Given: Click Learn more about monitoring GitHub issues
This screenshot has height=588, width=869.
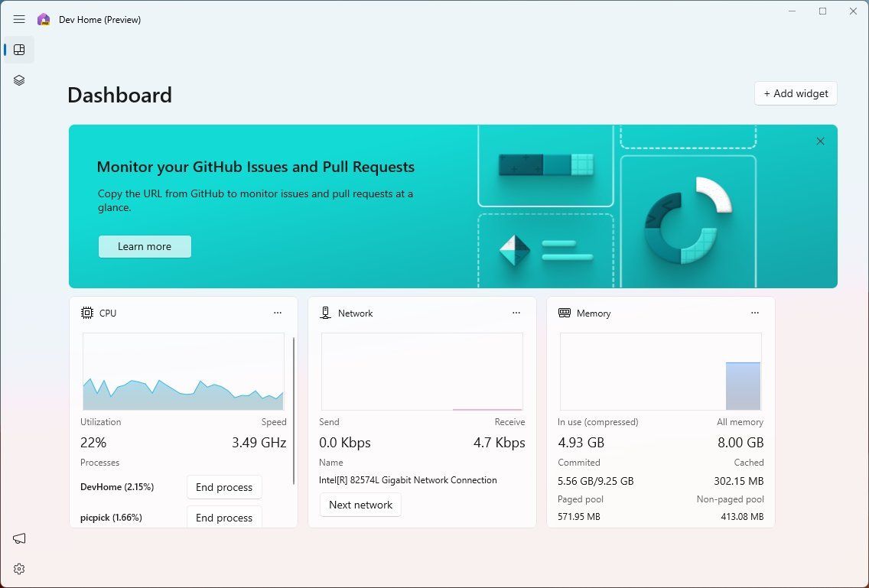Looking at the screenshot, I should click(145, 246).
